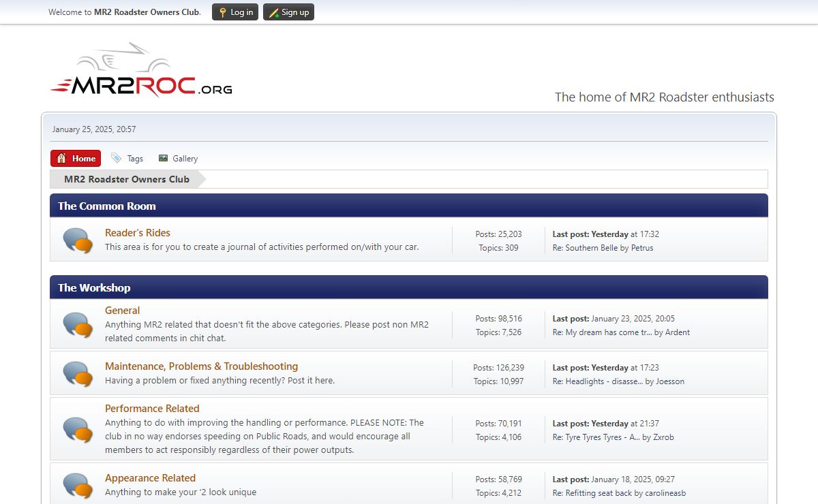
Task: Click 'The home of MR2 Roadster enthusiasts' tagline
Action: tap(665, 97)
